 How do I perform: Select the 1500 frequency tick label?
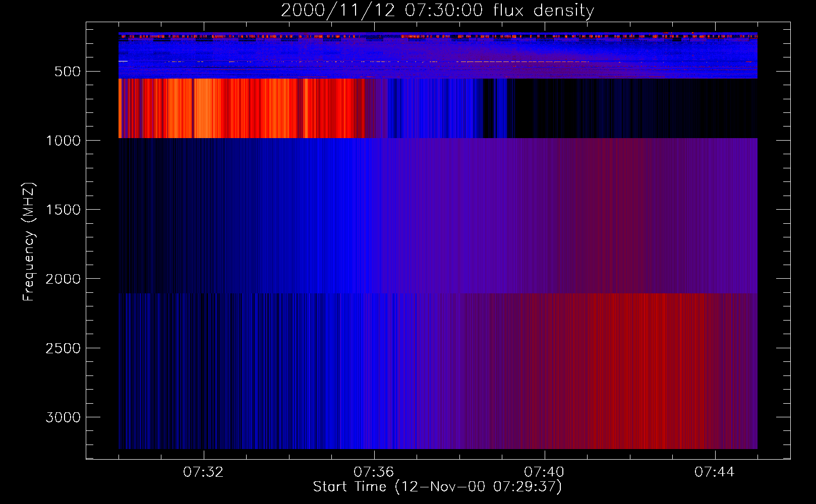click(x=63, y=210)
